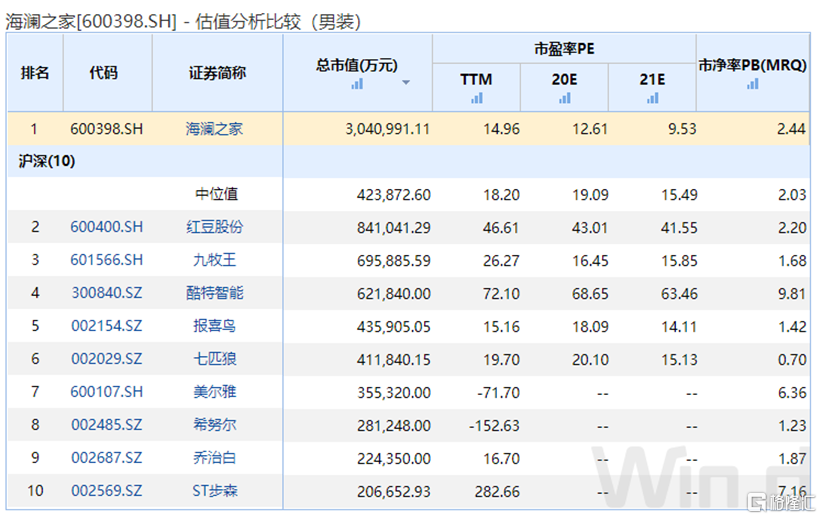Click 20E value 12.61

pyautogui.click(x=590, y=129)
